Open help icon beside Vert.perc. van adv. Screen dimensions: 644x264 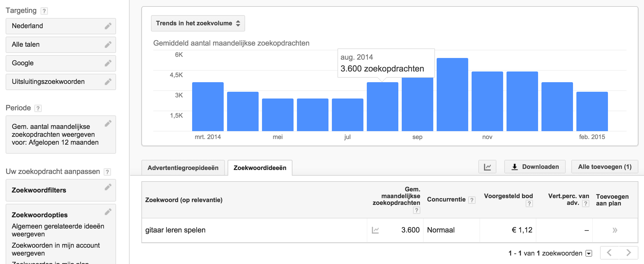coord(586,203)
